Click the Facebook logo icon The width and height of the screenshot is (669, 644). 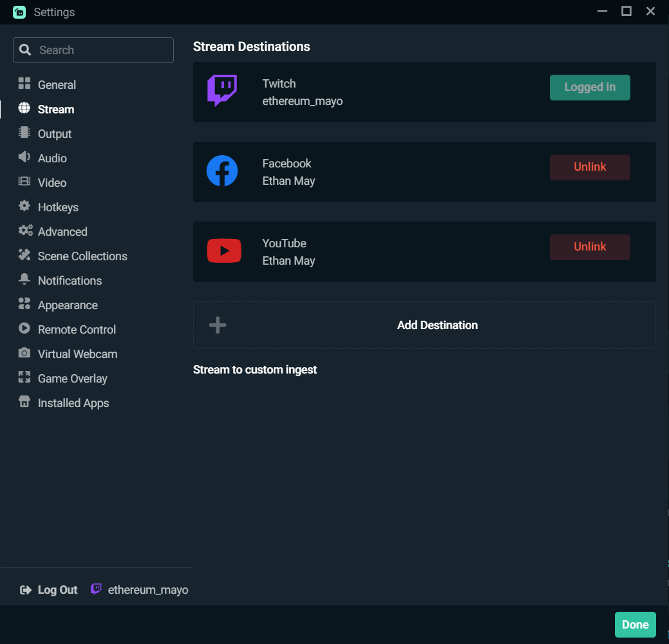(x=222, y=171)
